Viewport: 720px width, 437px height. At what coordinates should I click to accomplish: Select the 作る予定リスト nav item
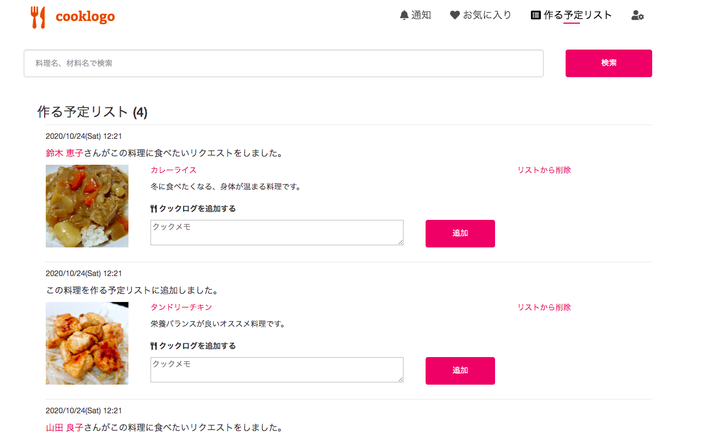[x=577, y=16]
